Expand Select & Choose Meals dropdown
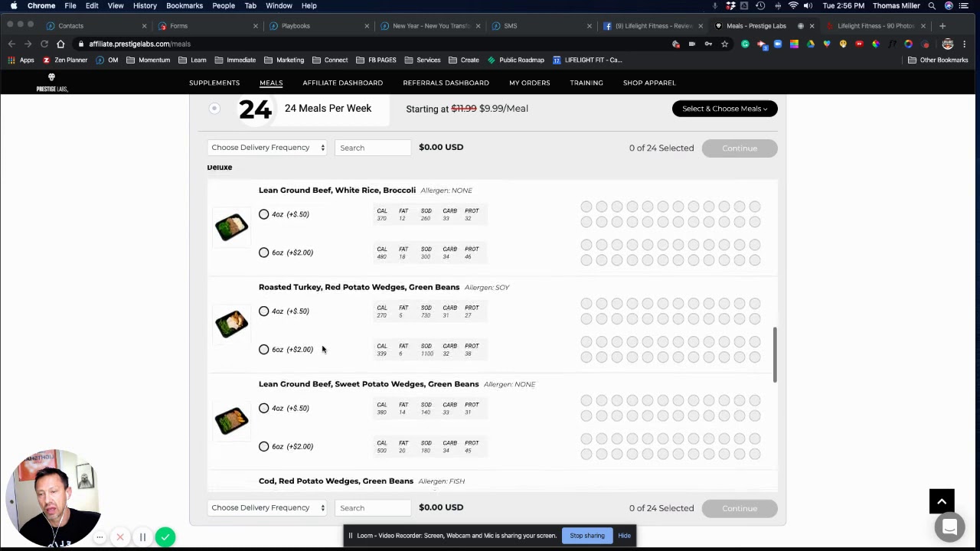This screenshot has height=551, width=980. (724, 109)
